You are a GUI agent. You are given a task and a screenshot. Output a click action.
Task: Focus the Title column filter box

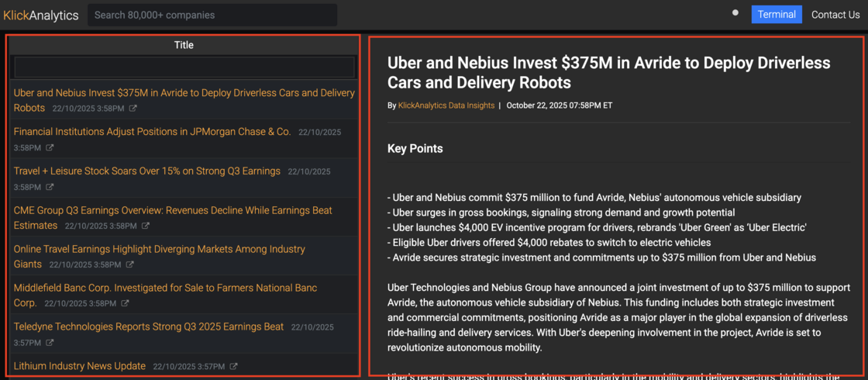184,67
